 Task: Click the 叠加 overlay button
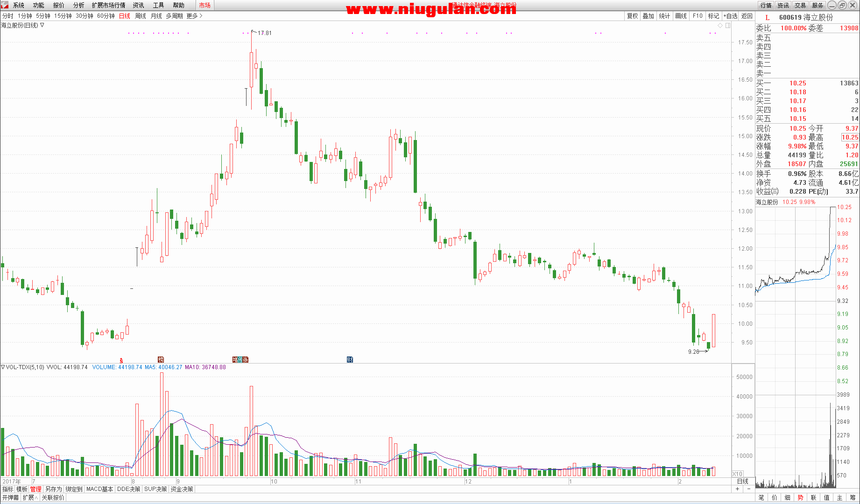tap(649, 16)
